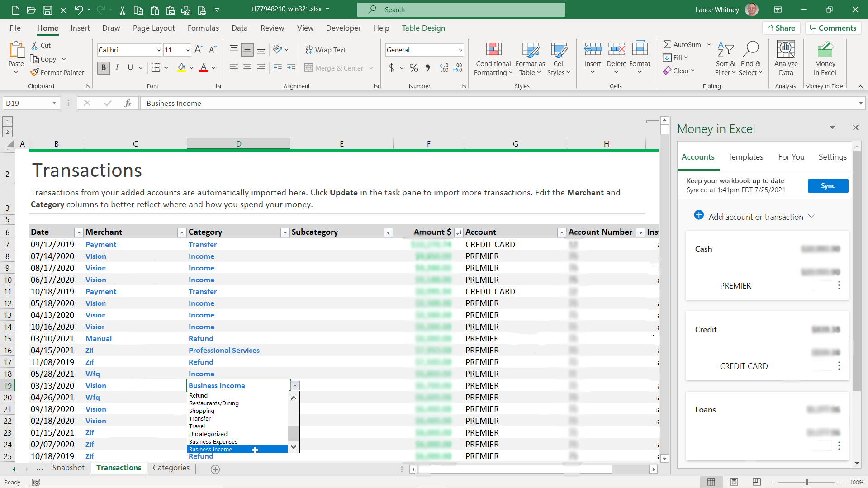Switch to the Snapshot sheet tab

68,468
